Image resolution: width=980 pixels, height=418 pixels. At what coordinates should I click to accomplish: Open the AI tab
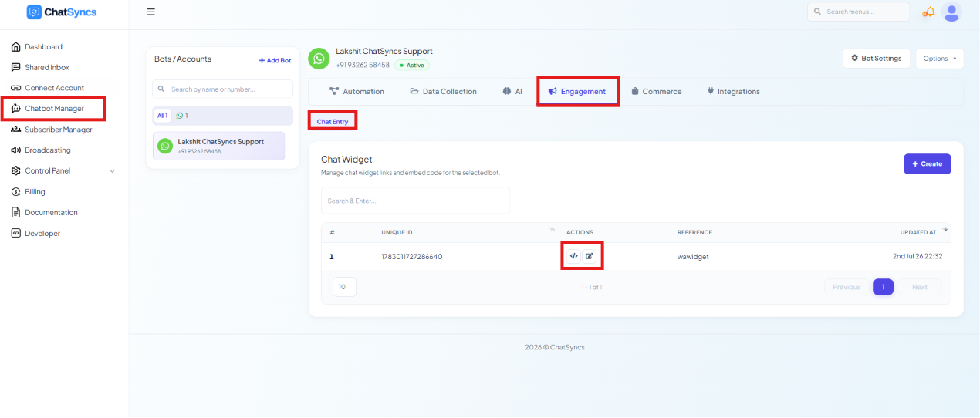pos(512,91)
